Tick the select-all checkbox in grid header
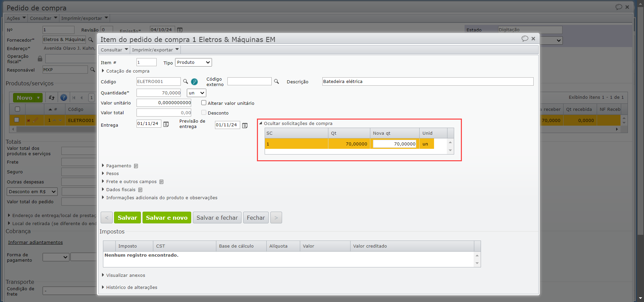This screenshot has height=302, width=644. coord(17,109)
